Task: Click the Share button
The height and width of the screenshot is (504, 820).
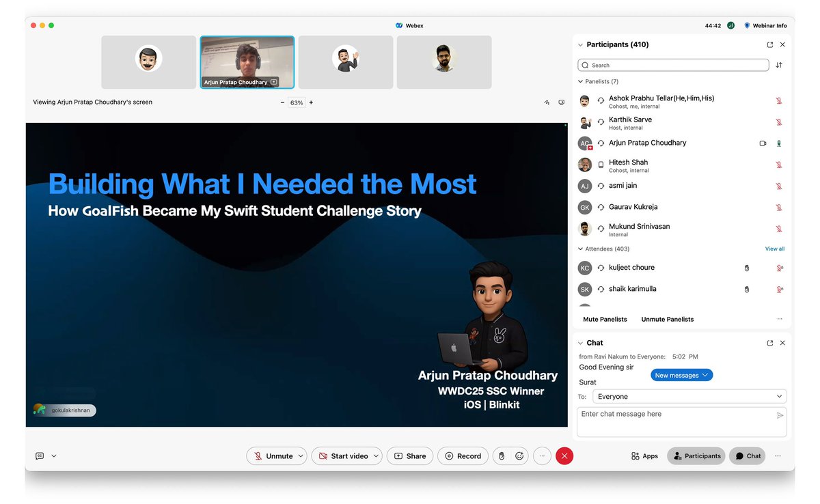Action: [x=409, y=456]
